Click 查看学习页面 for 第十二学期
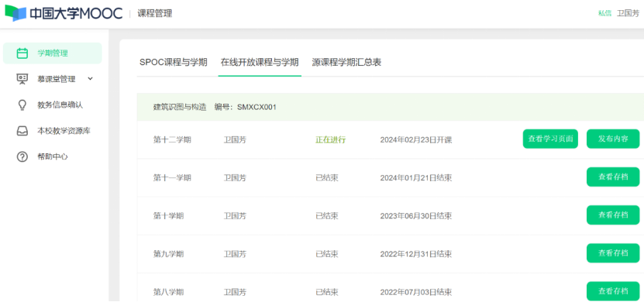644x302 pixels. pos(550,139)
